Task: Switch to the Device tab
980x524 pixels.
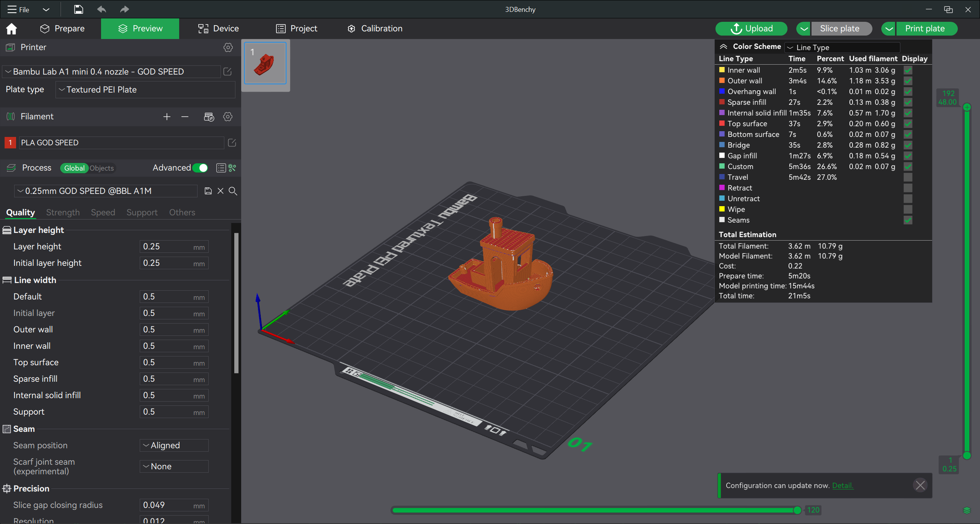Action: click(x=218, y=29)
